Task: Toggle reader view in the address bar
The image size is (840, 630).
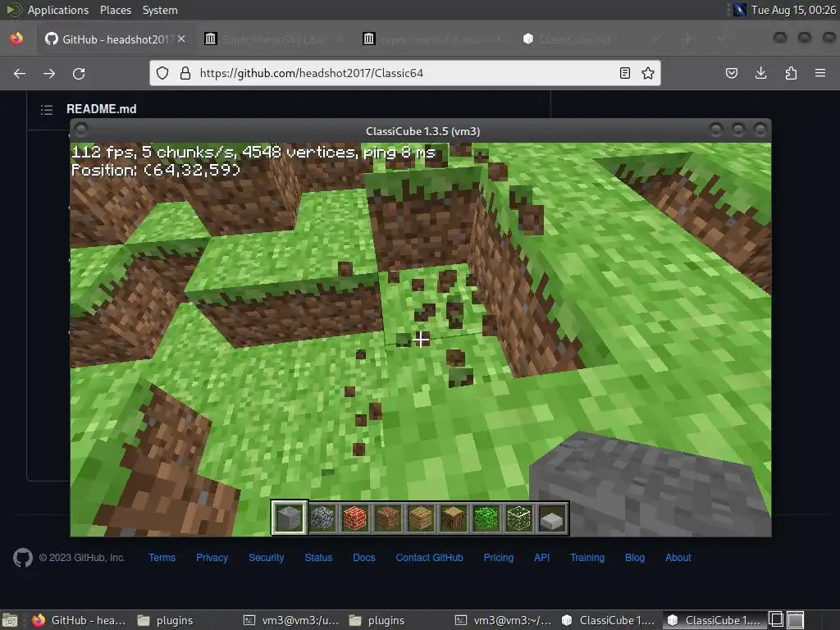Action: coord(624,73)
